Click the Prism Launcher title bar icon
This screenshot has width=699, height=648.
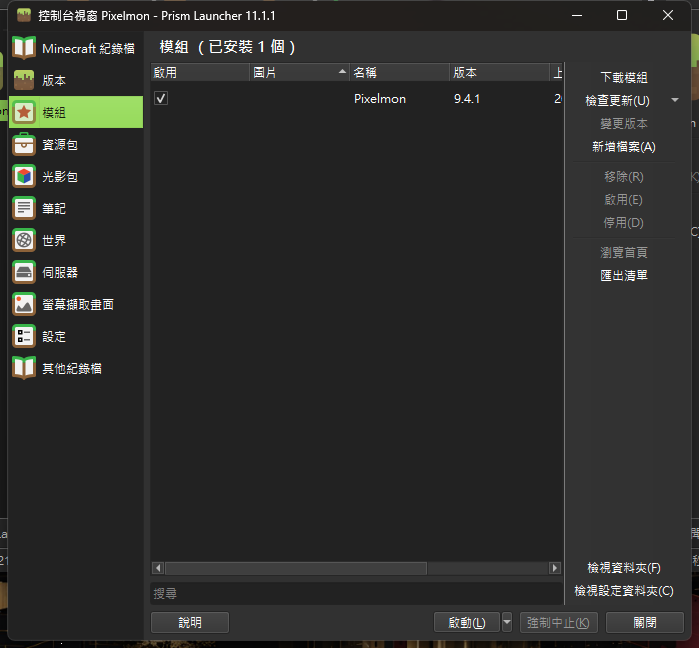coord(24,15)
